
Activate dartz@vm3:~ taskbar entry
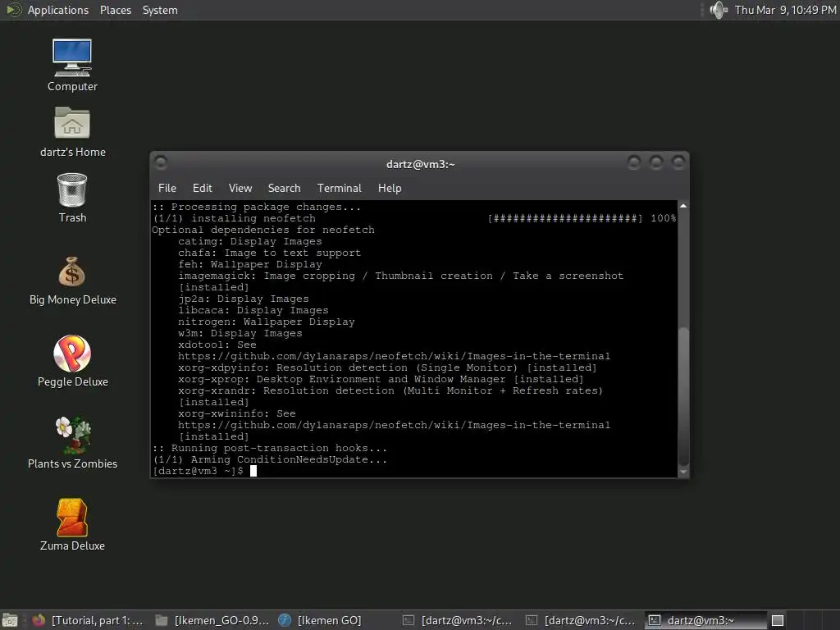pyautogui.click(x=705, y=620)
